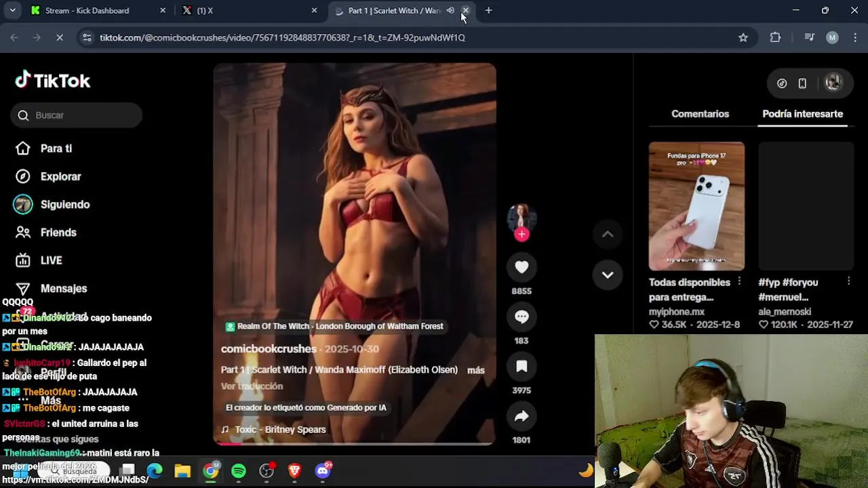Switch to Comentarios tab

coord(700,114)
